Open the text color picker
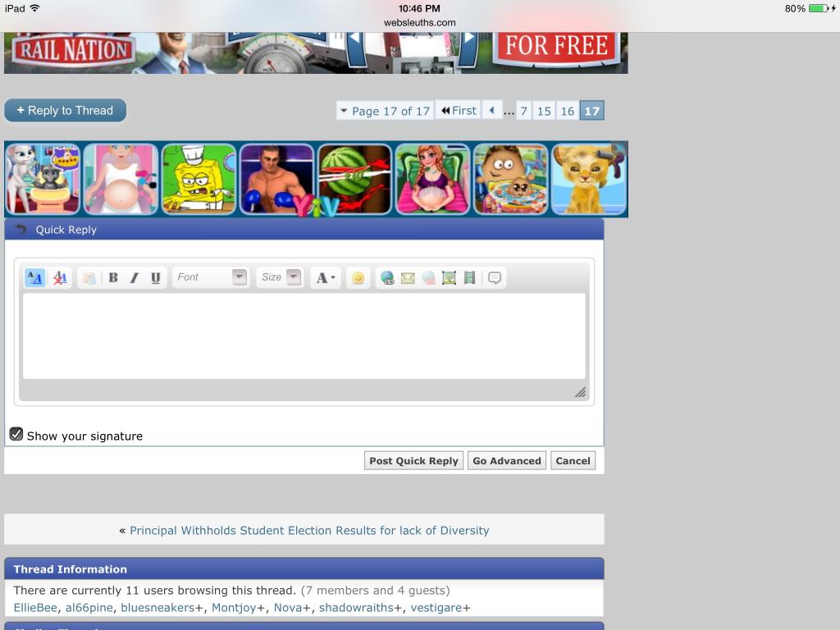The image size is (840, 630). click(326, 278)
